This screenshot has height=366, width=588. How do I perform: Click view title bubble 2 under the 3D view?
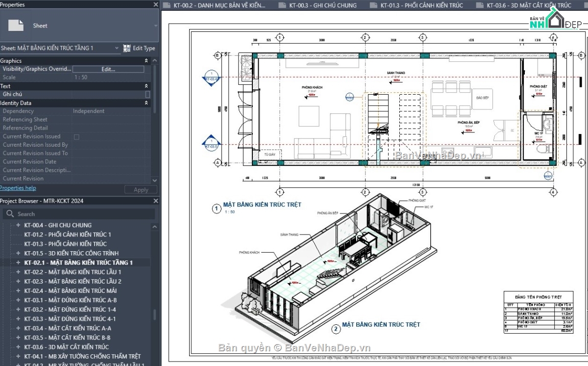click(x=336, y=329)
